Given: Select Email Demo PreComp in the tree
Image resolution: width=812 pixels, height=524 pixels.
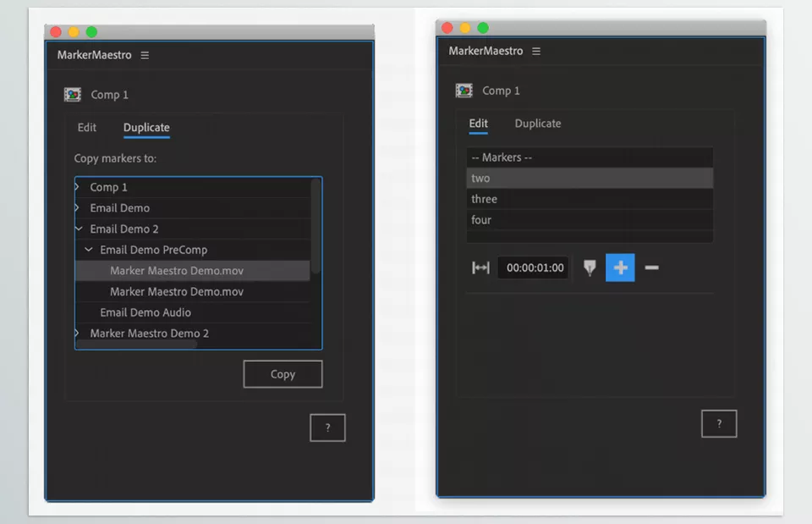Looking at the screenshot, I should 193,250.
